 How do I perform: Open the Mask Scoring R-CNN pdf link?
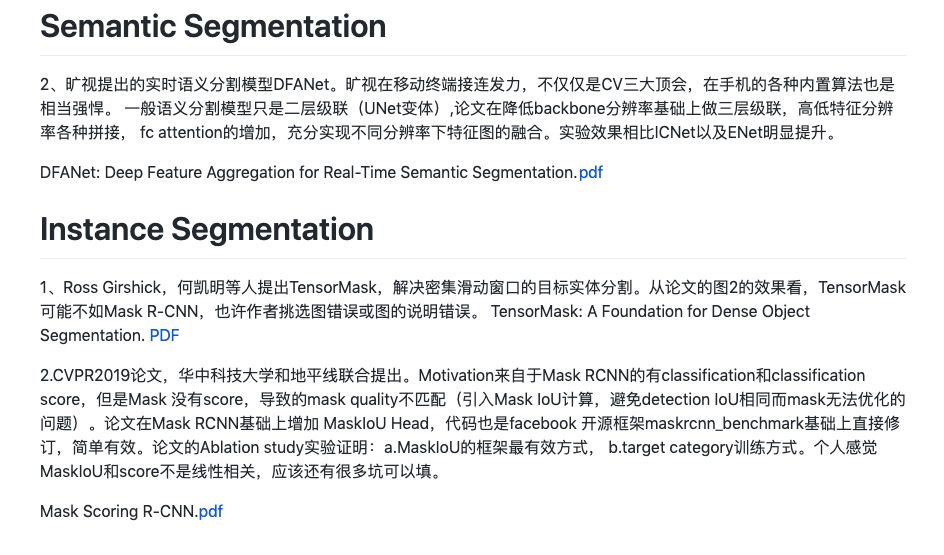point(210,512)
